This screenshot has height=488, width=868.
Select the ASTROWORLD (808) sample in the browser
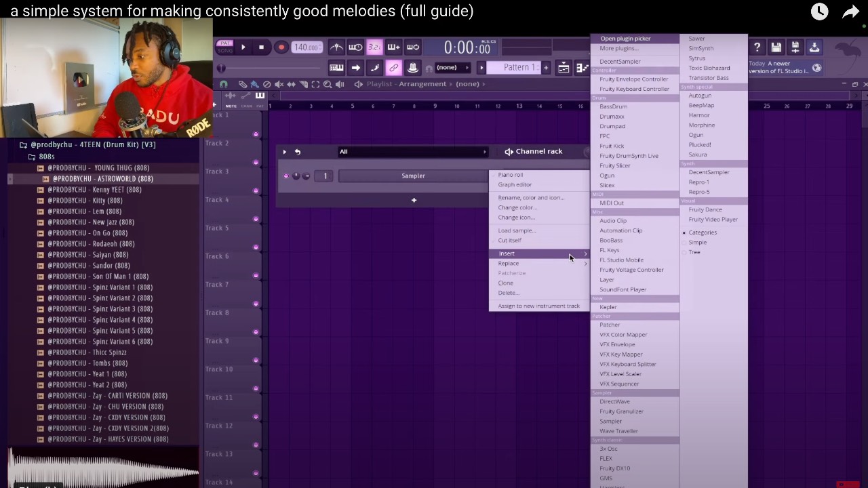pyautogui.click(x=102, y=178)
